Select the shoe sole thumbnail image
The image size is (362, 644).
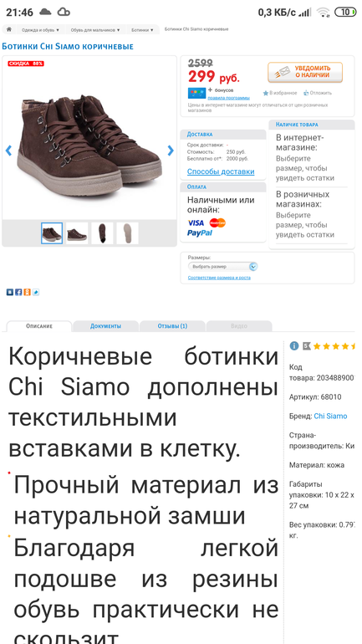coord(127,233)
